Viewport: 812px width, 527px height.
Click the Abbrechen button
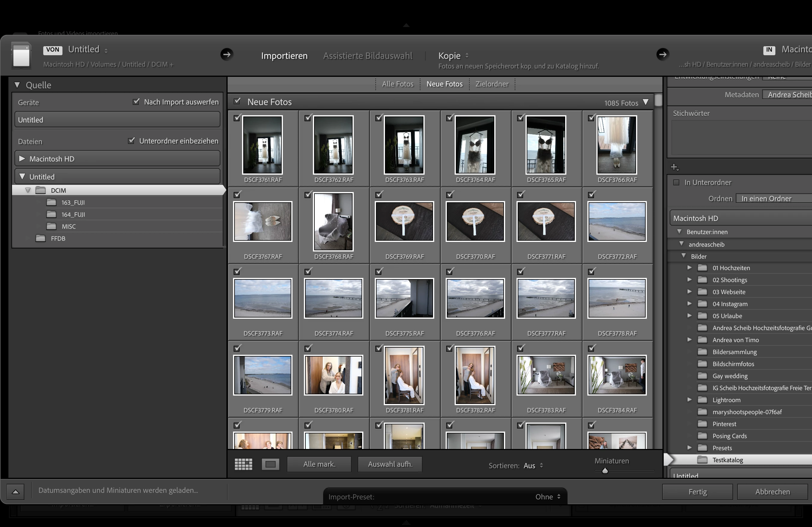[772, 492]
